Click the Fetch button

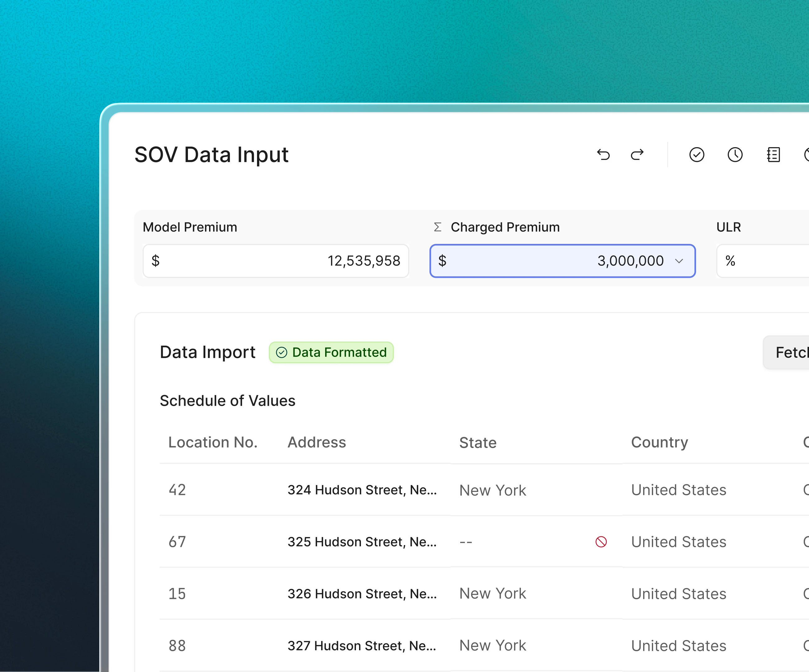tap(786, 352)
